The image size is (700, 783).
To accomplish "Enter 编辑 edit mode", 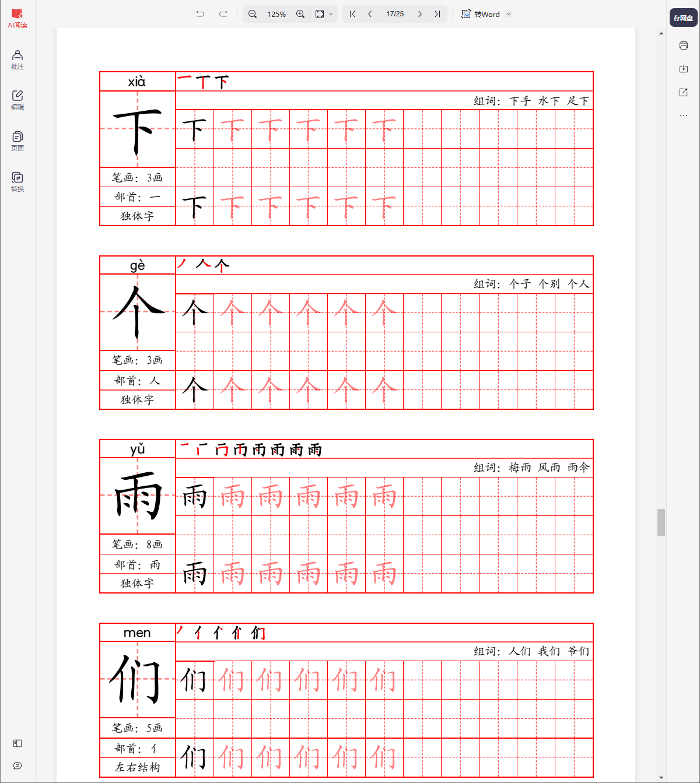I will click(17, 100).
